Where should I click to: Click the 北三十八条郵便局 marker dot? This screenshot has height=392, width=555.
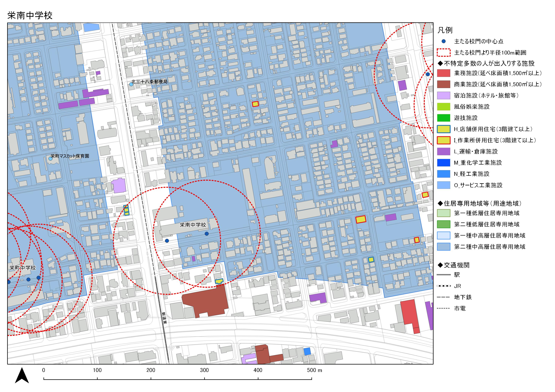[x=131, y=84]
